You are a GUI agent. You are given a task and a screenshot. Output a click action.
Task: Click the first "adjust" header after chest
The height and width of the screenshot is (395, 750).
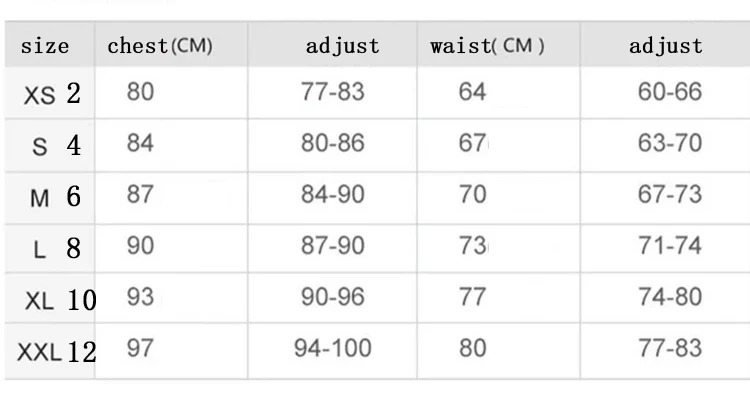pos(342,46)
